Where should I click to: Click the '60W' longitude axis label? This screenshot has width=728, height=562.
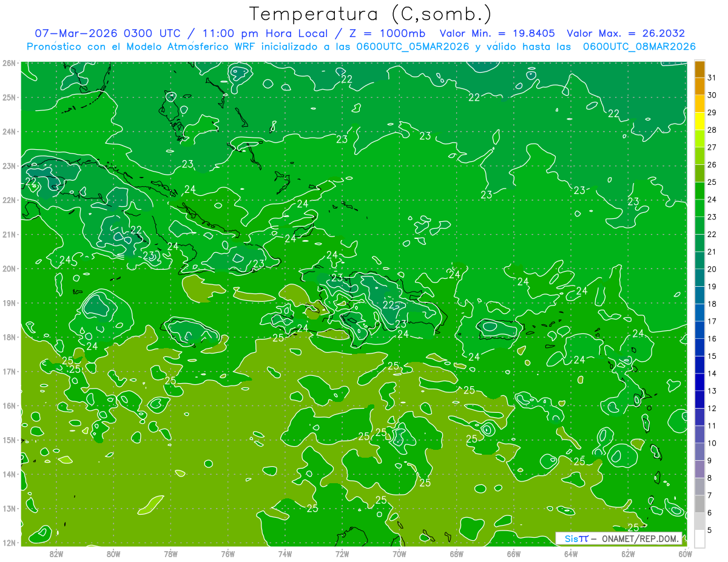[x=685, y=554]
